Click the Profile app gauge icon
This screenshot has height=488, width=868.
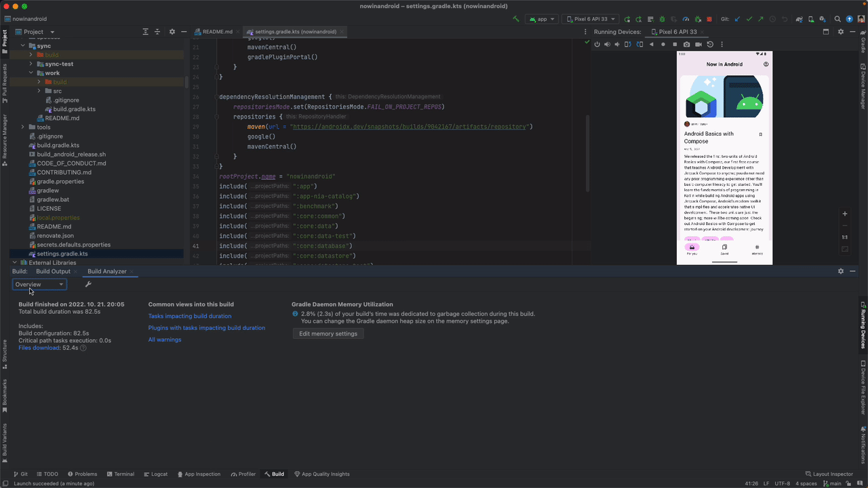tap(685, 19)
